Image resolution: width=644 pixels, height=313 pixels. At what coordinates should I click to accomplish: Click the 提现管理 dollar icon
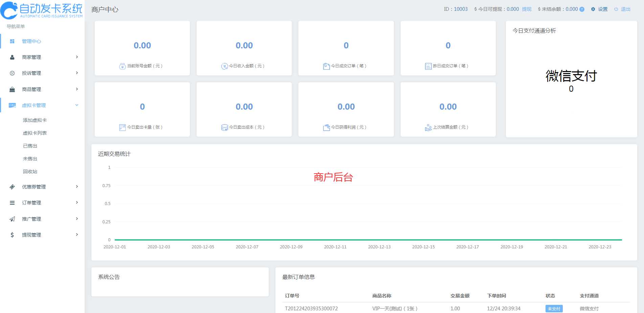(x=12, y=235)
